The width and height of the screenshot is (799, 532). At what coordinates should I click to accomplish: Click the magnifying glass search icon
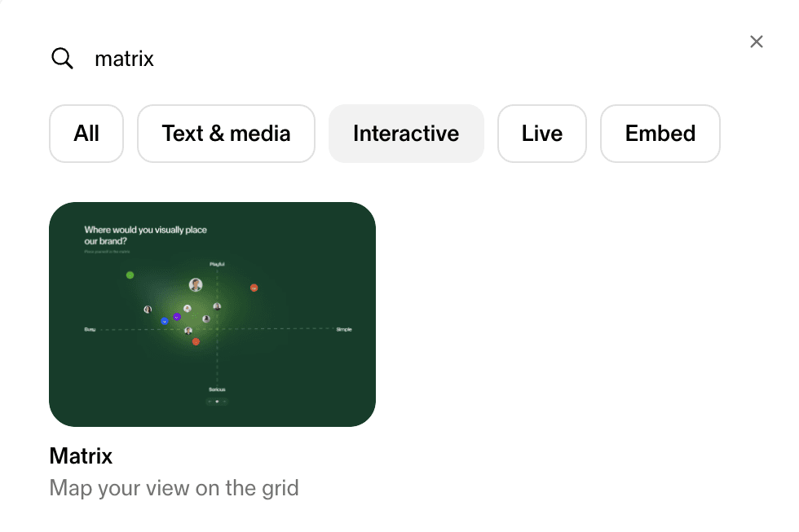62,59
